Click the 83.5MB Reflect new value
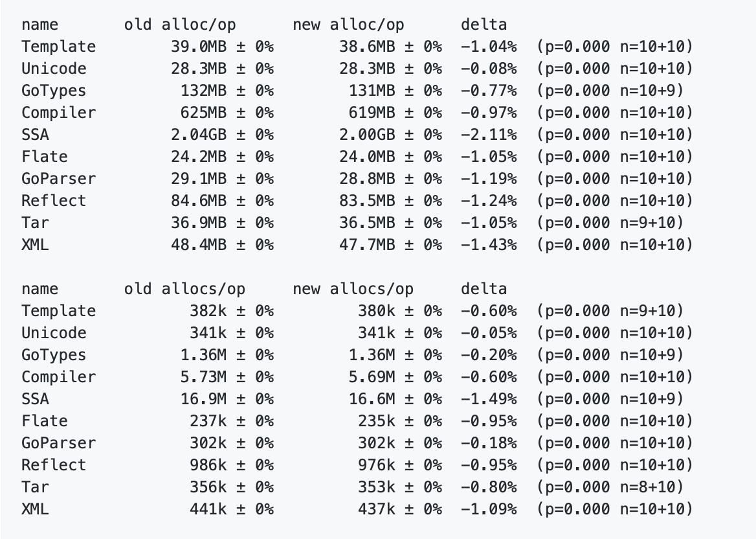 coord(367,201)
